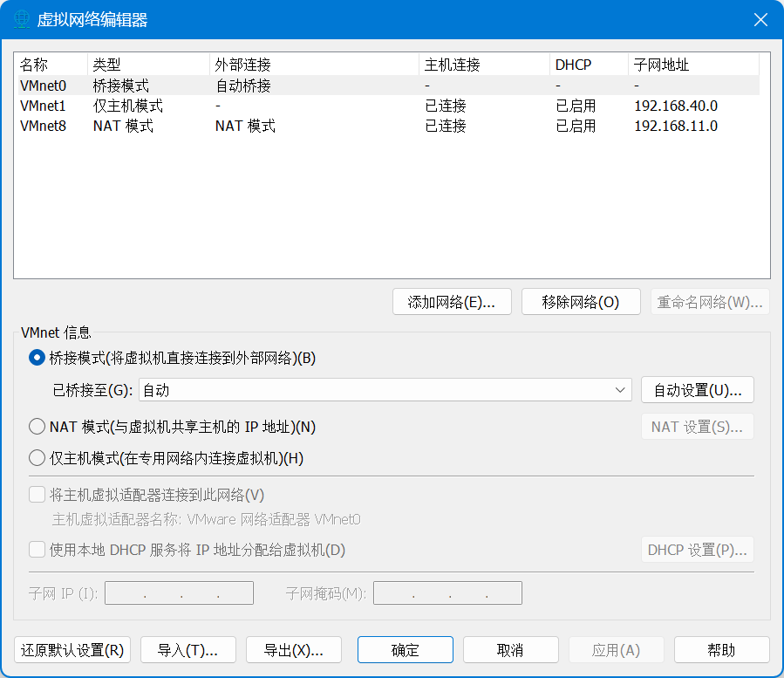The width and height of the screenshot is (784, 678).
Task: Click 已连接 host cell in VMnet1 row
Action: (446, 106)
